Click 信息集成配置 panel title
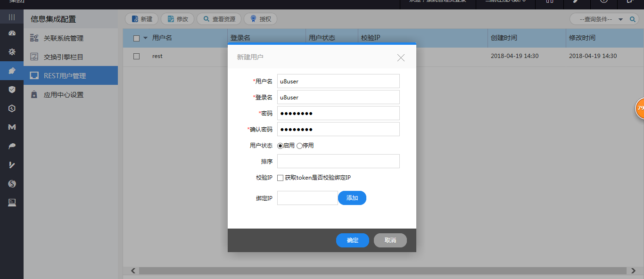Image resolution: width=644 pixels, height=279 pixels. [x=53, y=19]
